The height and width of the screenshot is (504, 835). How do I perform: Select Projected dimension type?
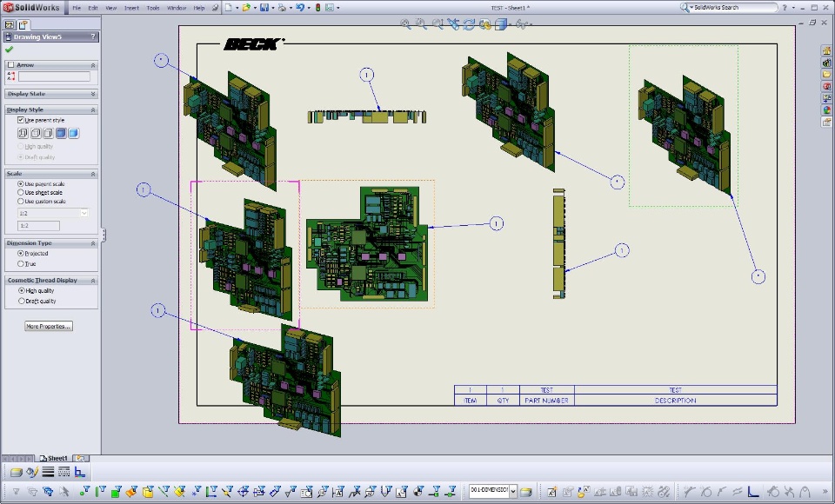click(x=21, y=254)
